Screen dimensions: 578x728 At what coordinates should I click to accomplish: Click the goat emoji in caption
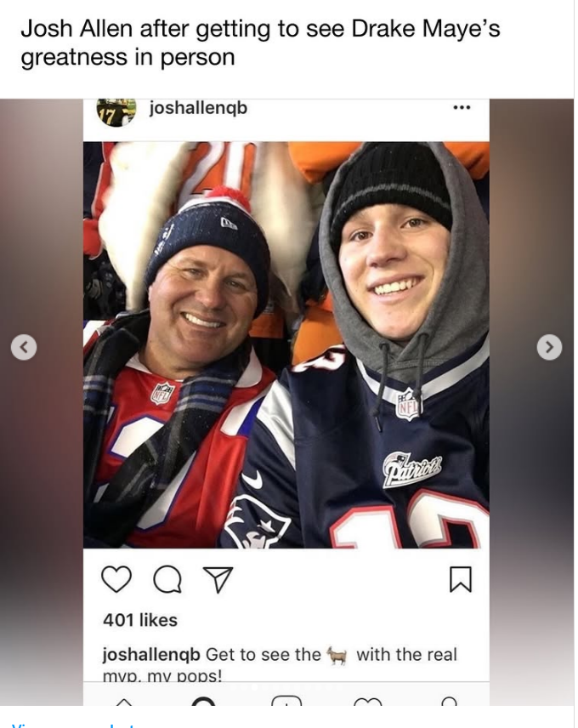(337, 655)
